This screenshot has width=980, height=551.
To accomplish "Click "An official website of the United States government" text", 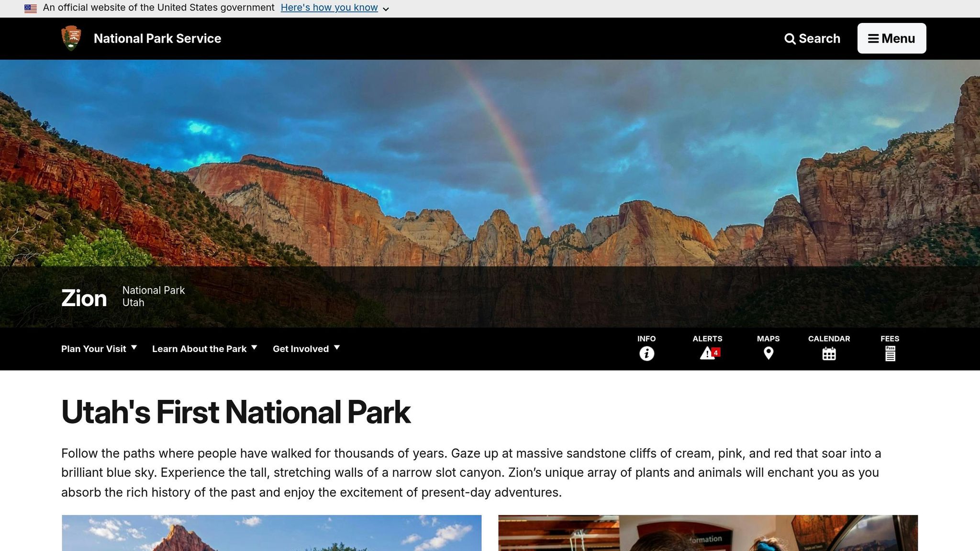I will pos(158,8).
